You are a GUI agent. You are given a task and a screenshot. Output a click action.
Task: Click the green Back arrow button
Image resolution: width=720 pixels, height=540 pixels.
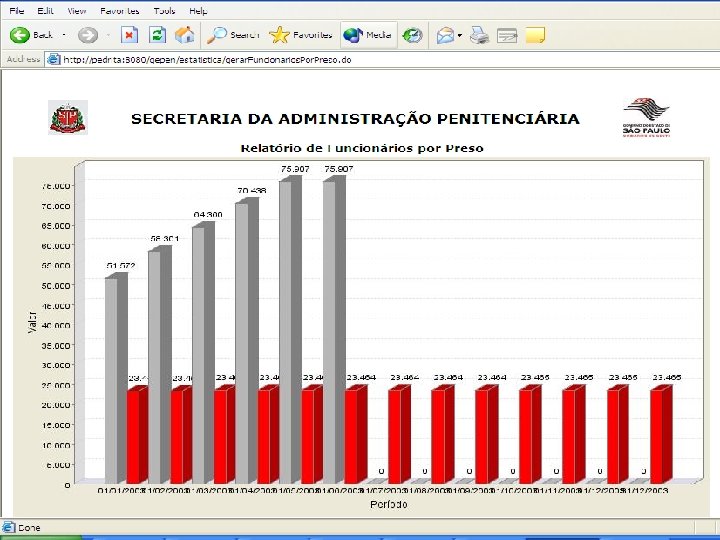tap(20, 35)
